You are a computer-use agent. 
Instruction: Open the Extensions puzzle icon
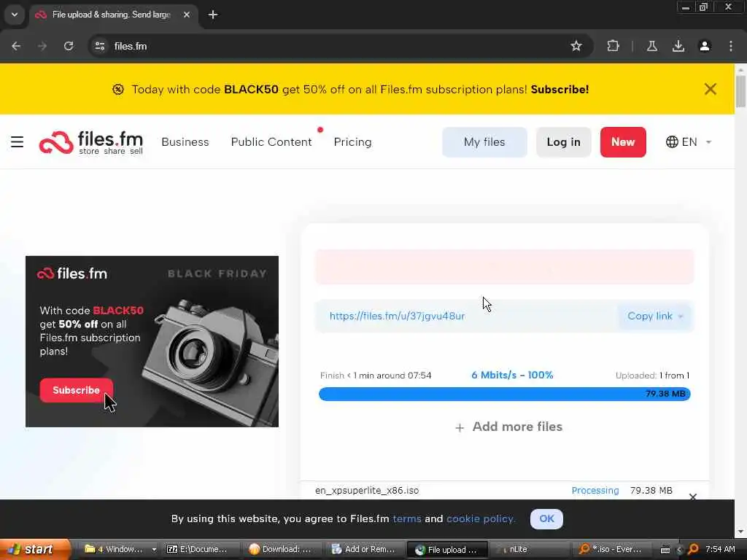613,46
